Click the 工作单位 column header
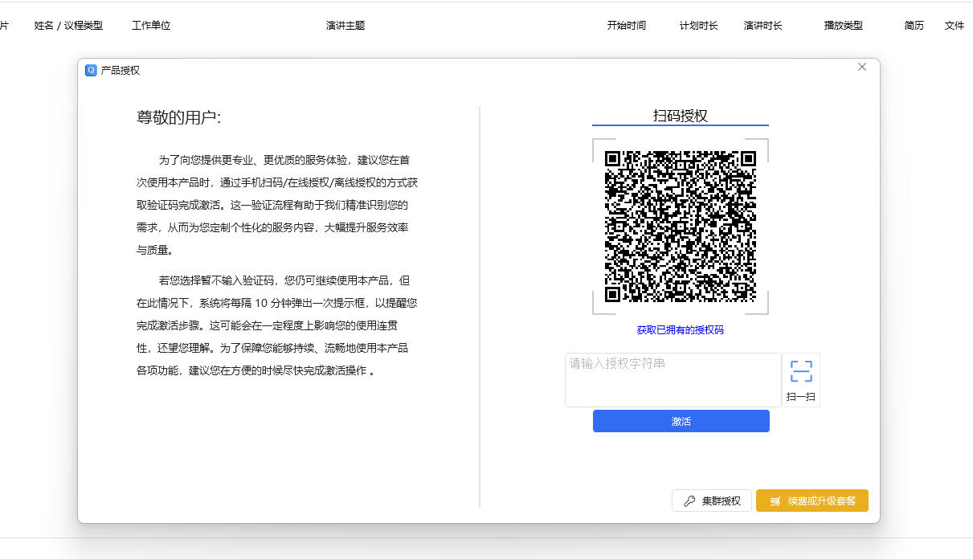The width and height of the screenshot is (973, 560). pyautogui.click(x=151, y=26)
